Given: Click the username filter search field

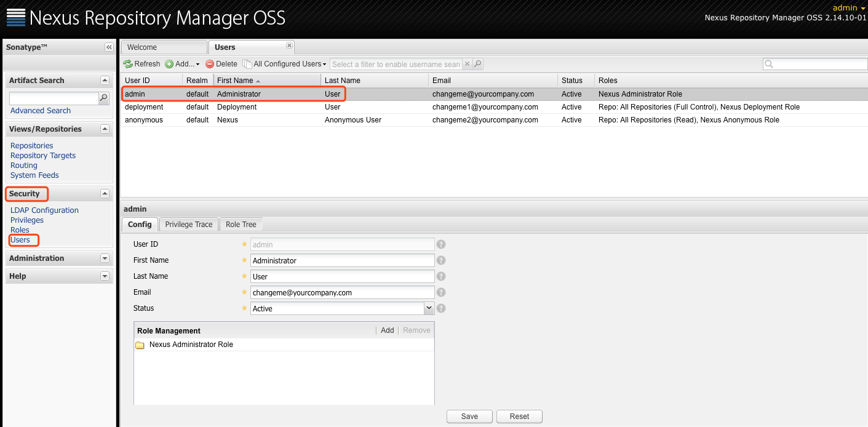Looking at the screenshot, I should click(x=396, y=64).
